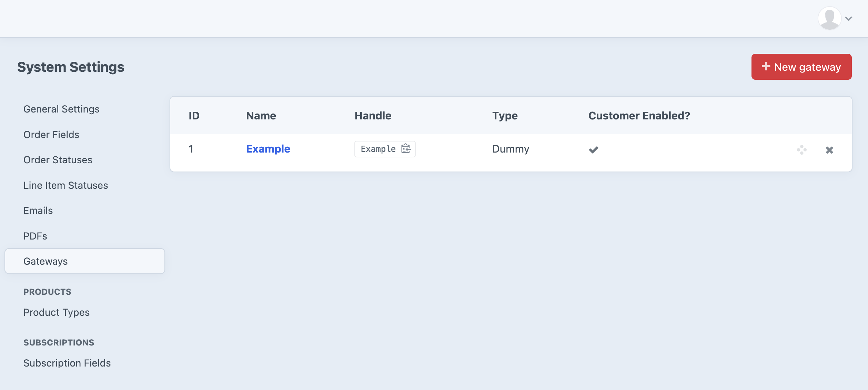Select Order Fields from the sidebar

[x=51, y=134]
